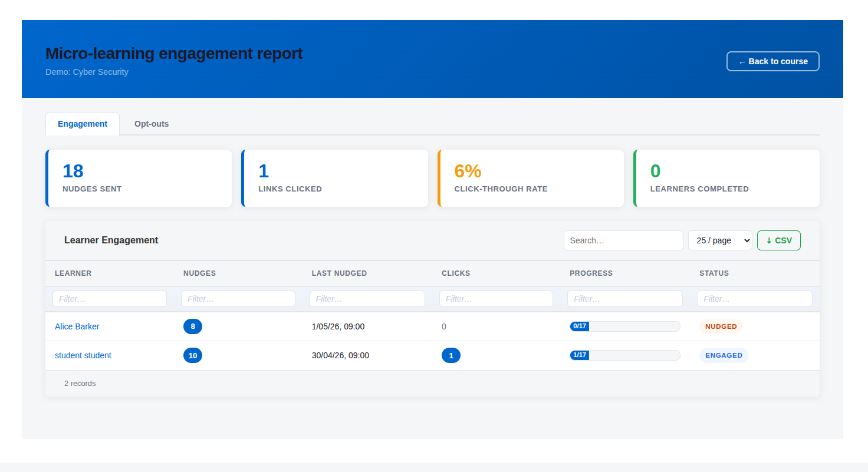Go back to the course
This screenshot has width=868, height=472.
point(772,61)
